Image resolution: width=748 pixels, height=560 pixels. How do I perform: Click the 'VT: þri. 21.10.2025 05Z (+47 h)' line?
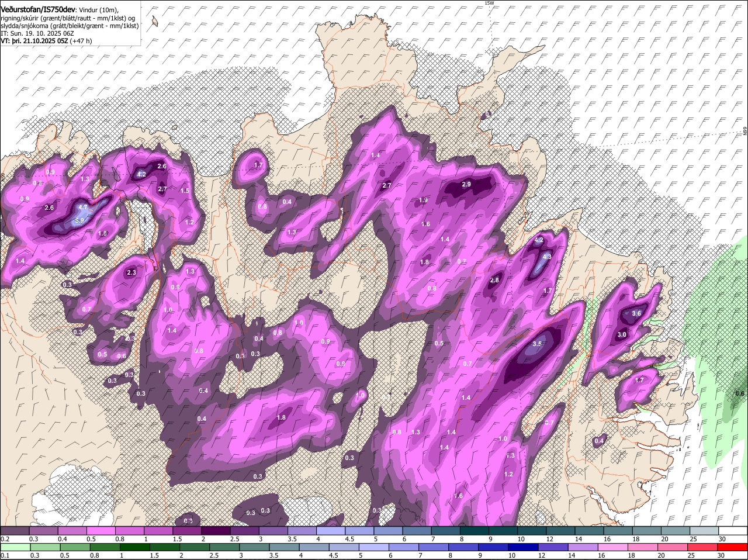pos(46,41)
